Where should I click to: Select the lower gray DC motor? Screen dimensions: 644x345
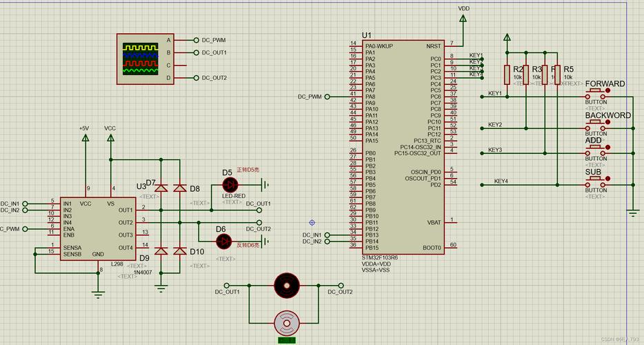coord(287,323)
